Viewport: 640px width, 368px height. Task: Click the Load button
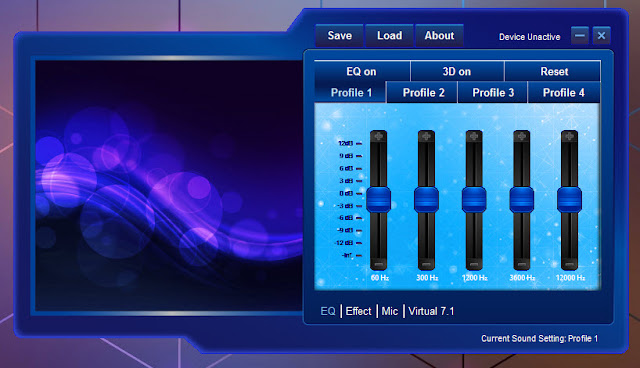(389, 35)
